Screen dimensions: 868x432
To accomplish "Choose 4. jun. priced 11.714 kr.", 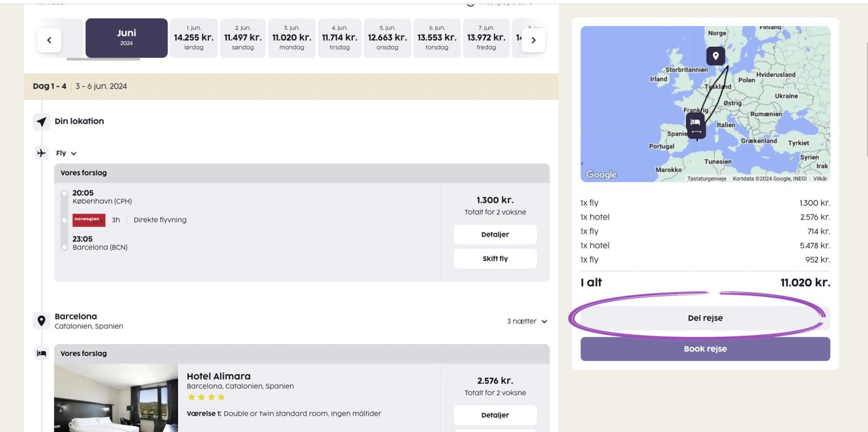I will pos(340,38).
